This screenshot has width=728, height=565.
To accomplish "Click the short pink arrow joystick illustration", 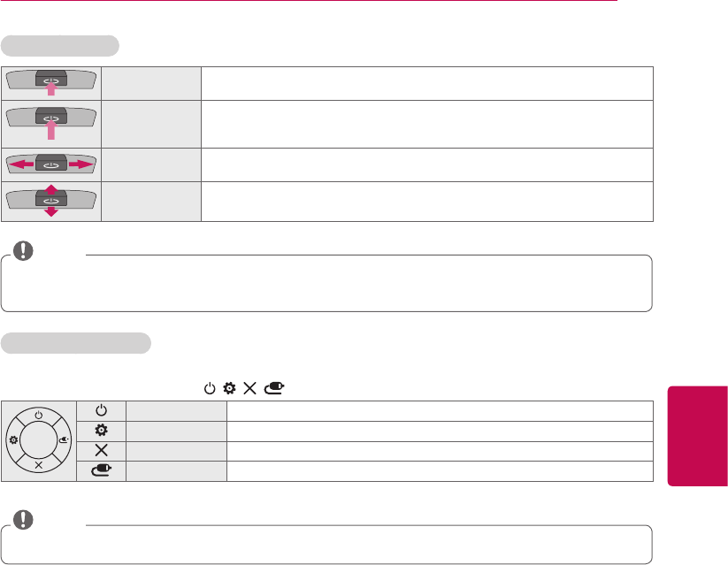I will tap(51, 81).
